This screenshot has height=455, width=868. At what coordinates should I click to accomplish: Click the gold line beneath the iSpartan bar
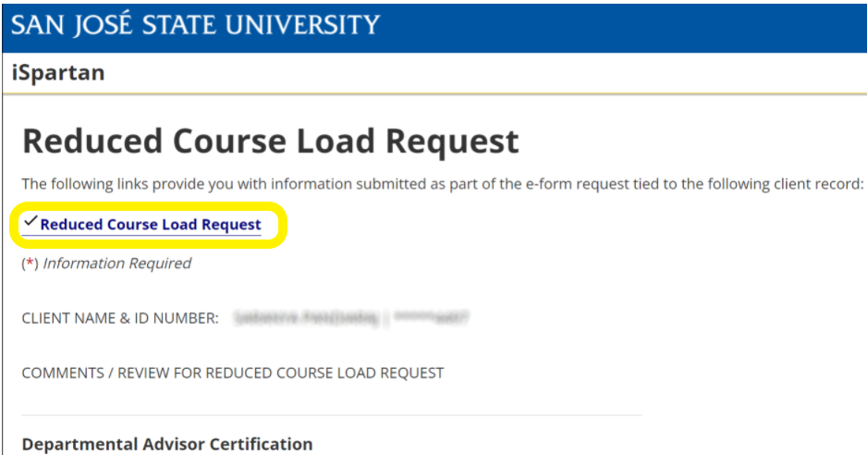[x=434, y=94]
